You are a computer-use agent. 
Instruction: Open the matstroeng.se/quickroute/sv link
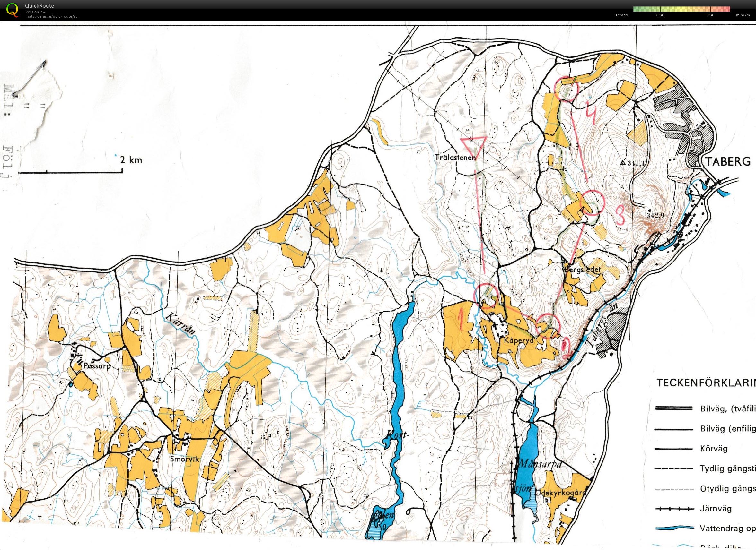[51, 16]
